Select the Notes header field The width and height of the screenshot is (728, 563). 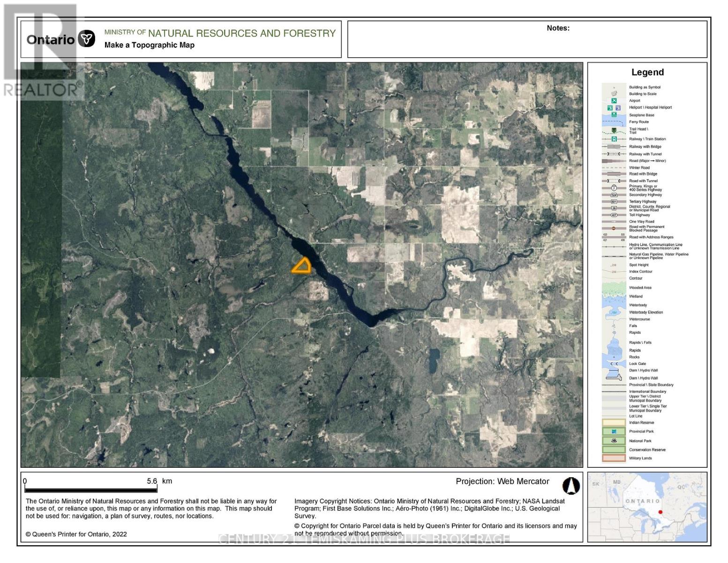pos(557,28)
